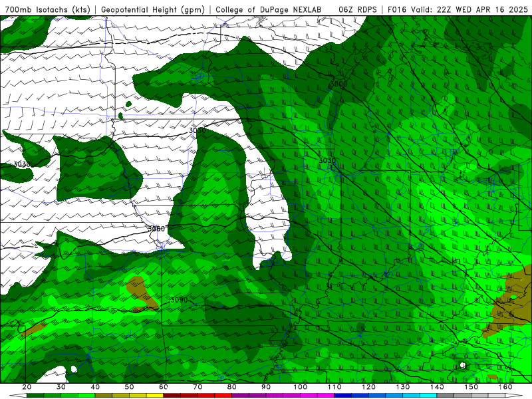Click the 40 kt color scale label

[x=95, y=387]
